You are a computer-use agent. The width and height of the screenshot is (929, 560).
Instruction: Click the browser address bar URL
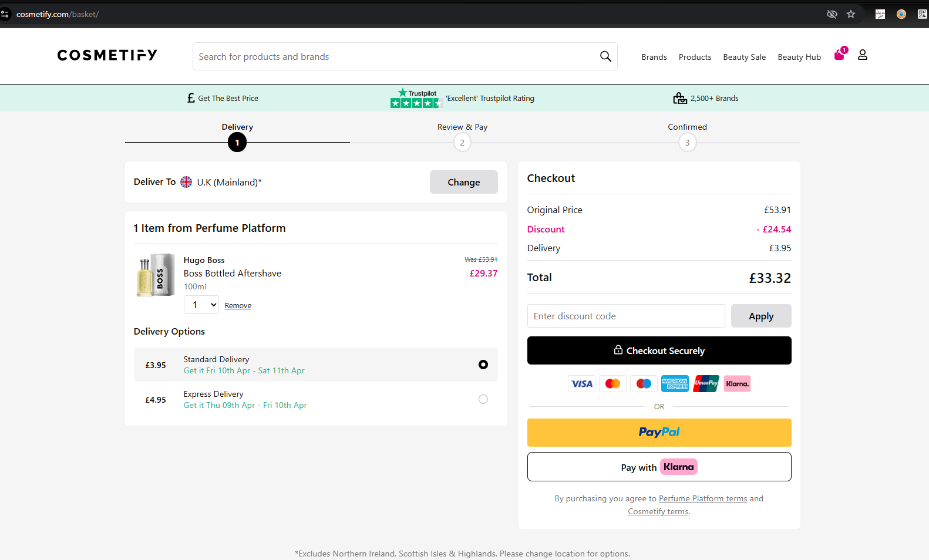(x=58, y=14)
